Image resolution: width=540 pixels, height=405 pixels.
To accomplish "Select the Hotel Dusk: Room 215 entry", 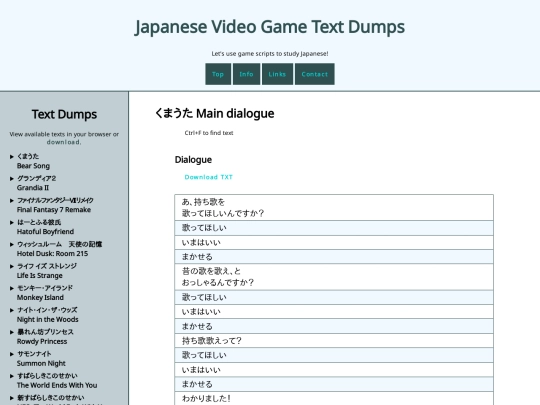I will click(60, 249).
